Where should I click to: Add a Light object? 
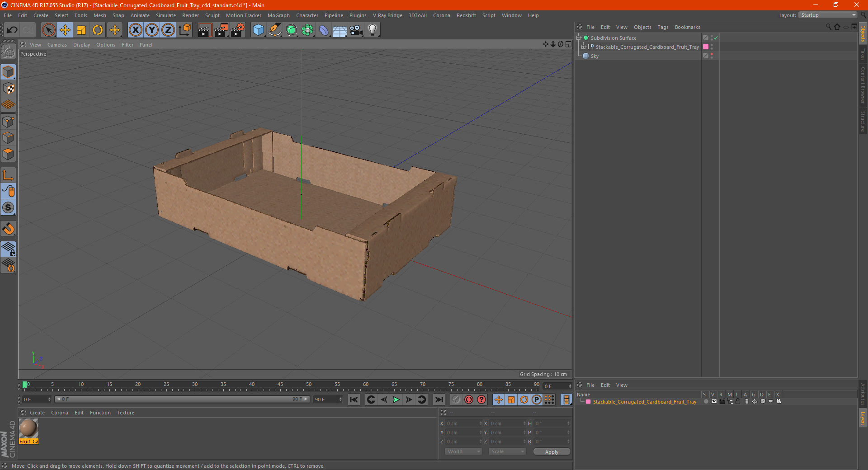point(373,30)
